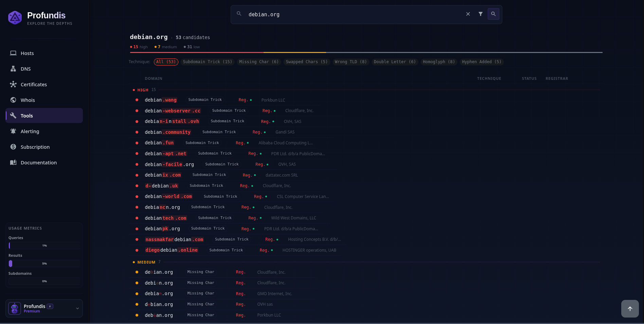Image resolution: width=644 pixels, height=324 pixels.
Task: Expand the Profundis account menu chevron
Action: pos(77,308)
